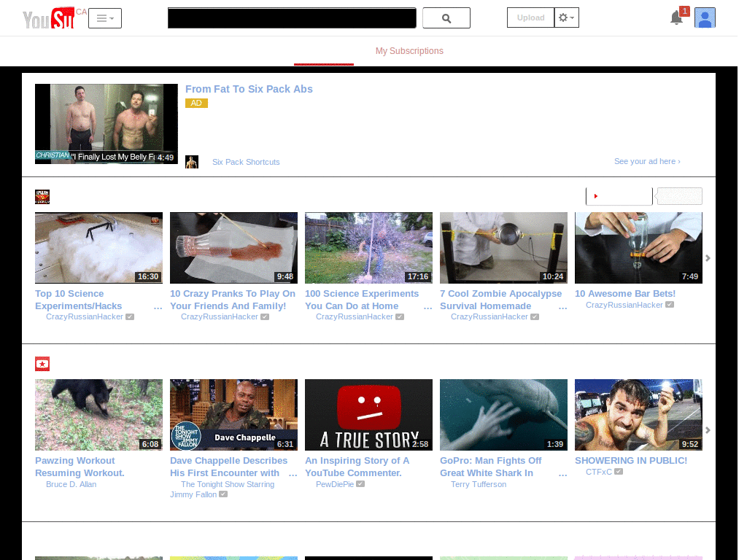The height and width of the screenshot is (560, 747).
Task: Click the yellow AD badge
Action: [x=196, y=103]
